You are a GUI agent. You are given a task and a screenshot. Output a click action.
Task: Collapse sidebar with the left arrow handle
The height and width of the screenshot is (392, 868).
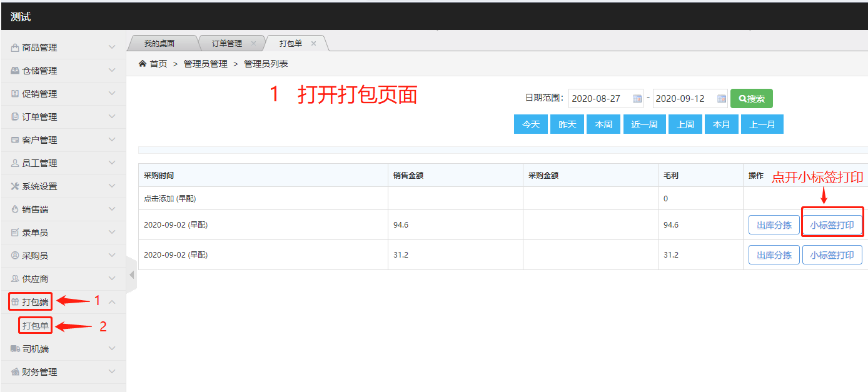131,274
